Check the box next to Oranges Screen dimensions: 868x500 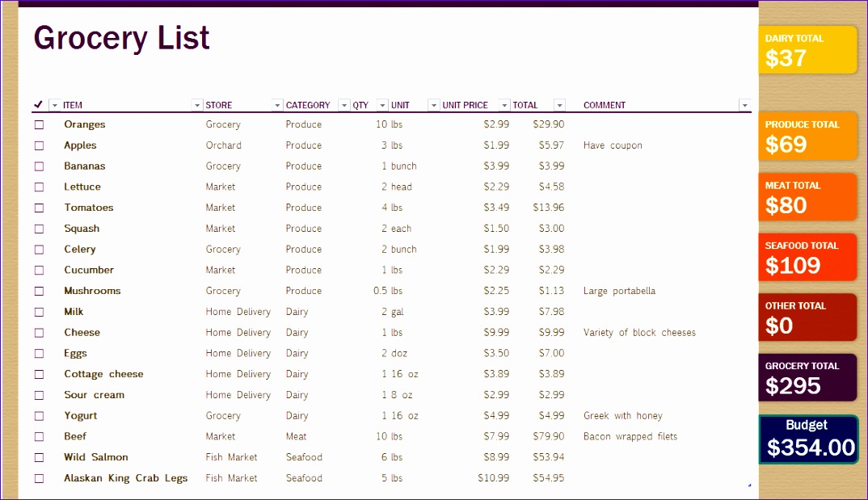point(39,125)
